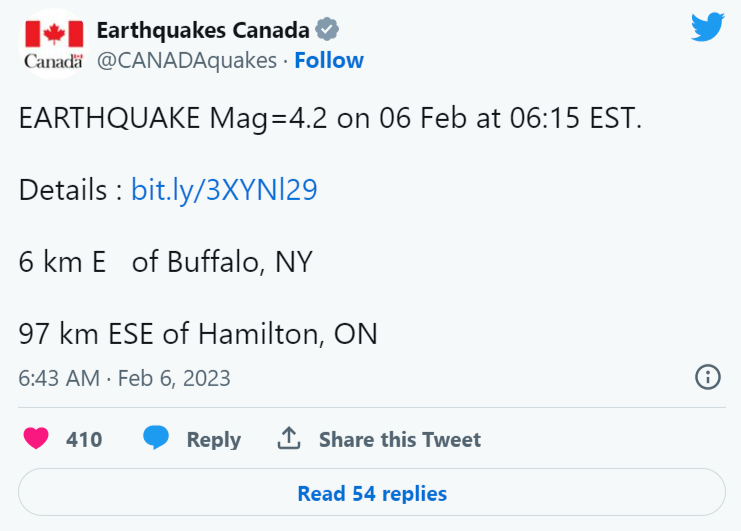741x531 pixels.
Task: Click the Twitter bird logo
Action: coord(707,27)
